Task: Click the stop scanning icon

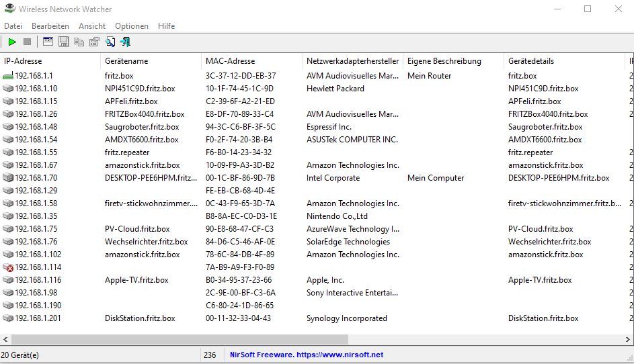Action: point(27,42)
